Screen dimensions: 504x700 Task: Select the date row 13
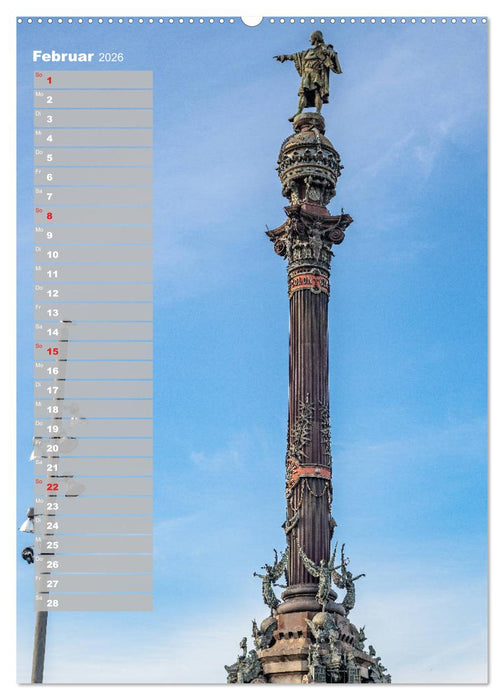[x=93, y=312]
